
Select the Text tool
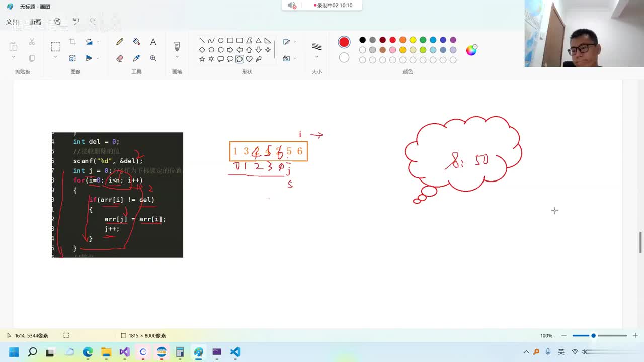pyautogui.click(x=153, y=42)
